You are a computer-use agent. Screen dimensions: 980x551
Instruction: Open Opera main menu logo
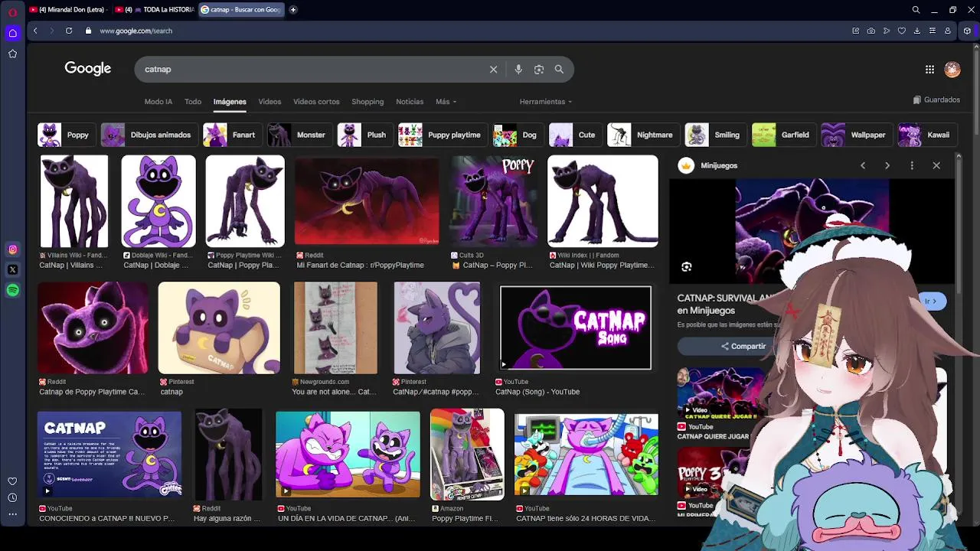tap(12, 11)
